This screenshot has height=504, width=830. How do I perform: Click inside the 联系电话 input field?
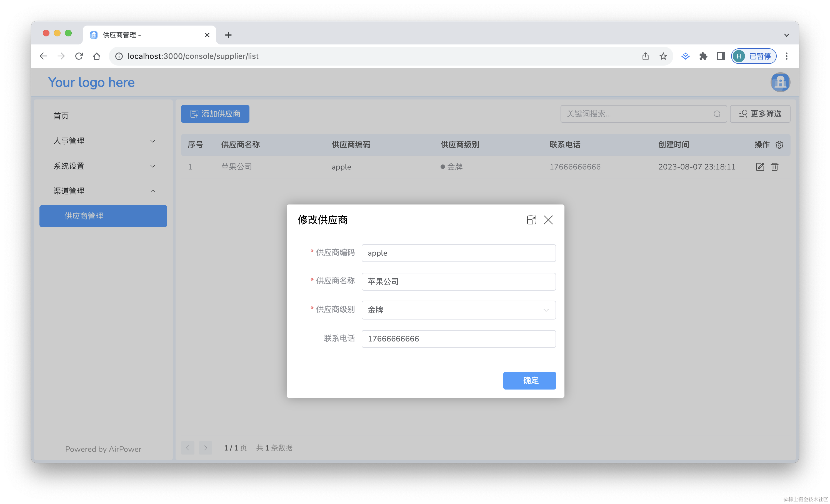(x=458, y=339)
